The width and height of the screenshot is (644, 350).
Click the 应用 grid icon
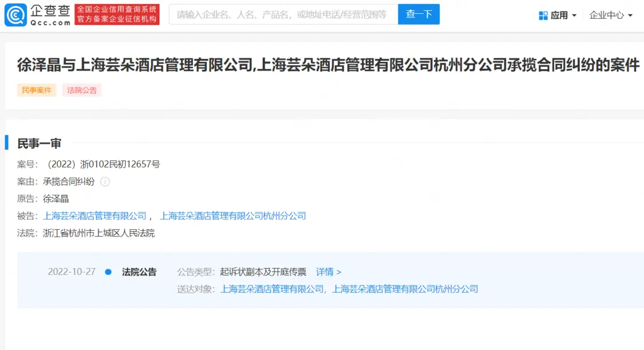[543, 15]
